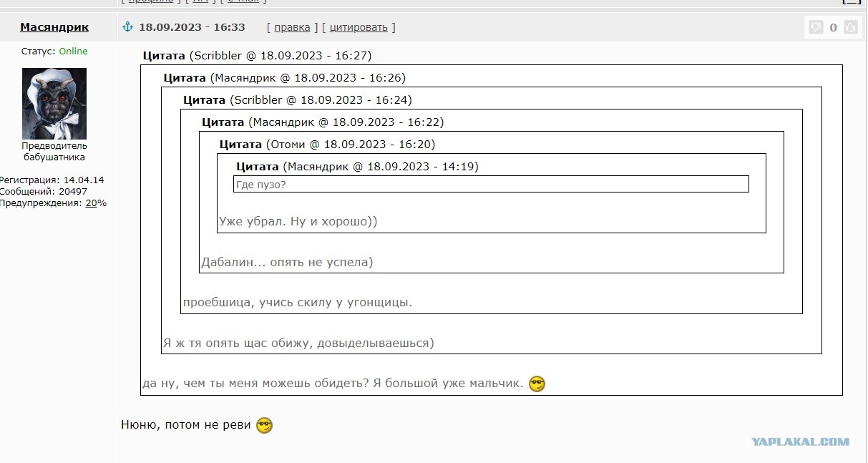The width and height of the screenshot is (868, 463).
Task: Open Масяндрик's user profile link
Action: pyautogui.click(x=54, y=27)
